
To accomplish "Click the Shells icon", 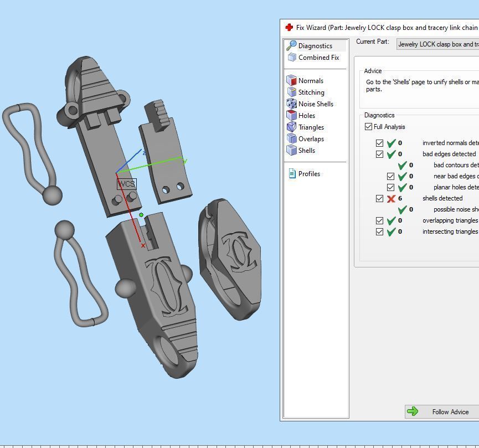I will coord(291,150).
